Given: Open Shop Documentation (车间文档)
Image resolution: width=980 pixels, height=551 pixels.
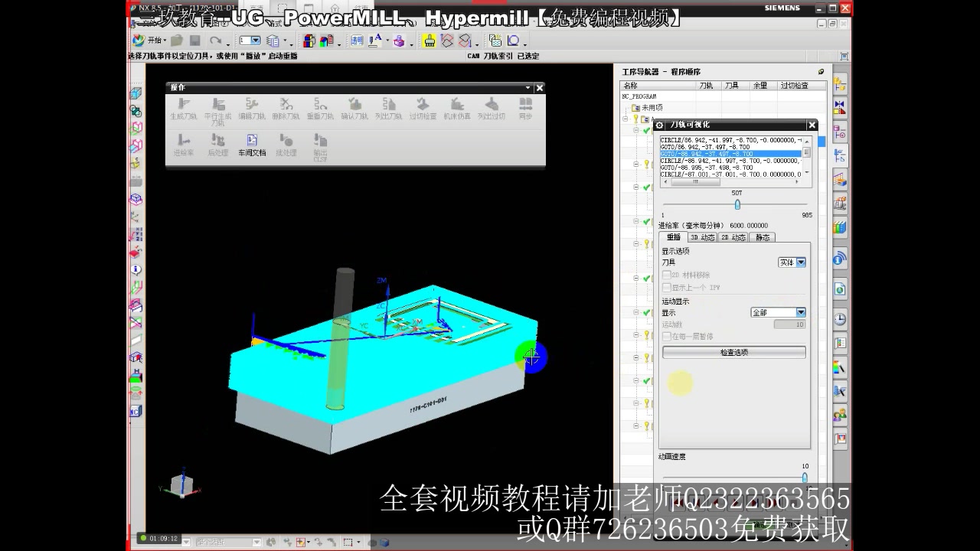Looking at the screenshot, I should click(252, 144).
